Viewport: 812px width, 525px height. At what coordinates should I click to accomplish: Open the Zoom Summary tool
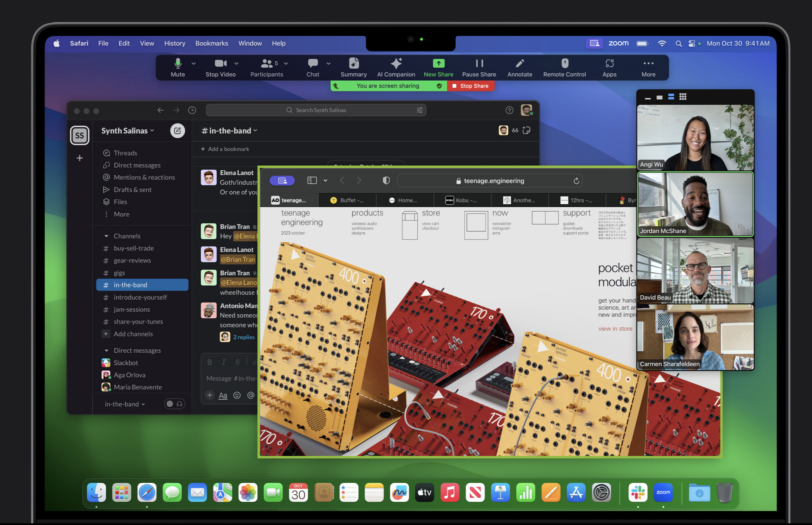point(354,68)
